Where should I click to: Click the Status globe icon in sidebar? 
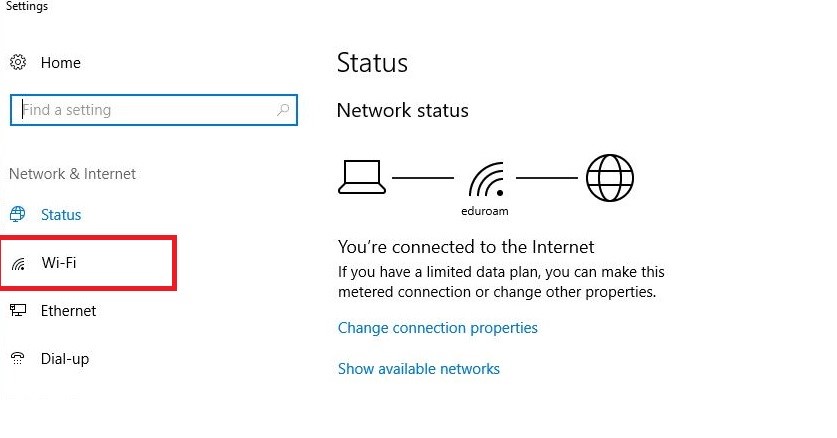coord(17,215)
